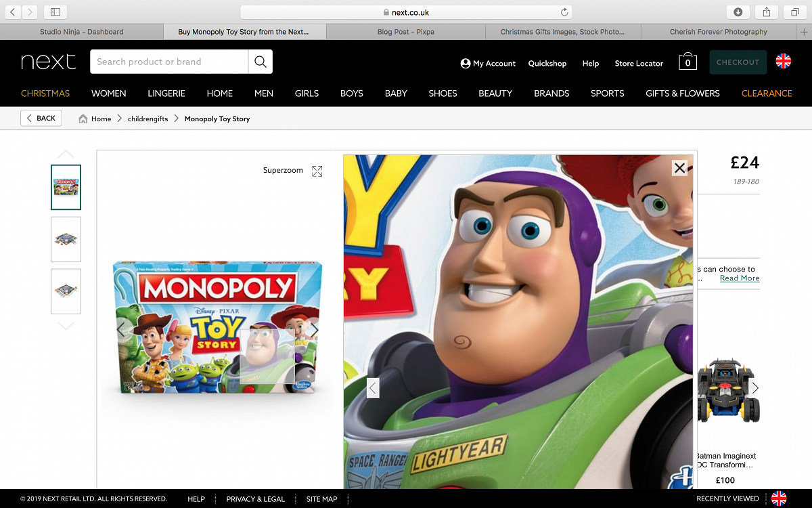
Task: Click the magnifier search icon
Action: click(x=261, y=62)
